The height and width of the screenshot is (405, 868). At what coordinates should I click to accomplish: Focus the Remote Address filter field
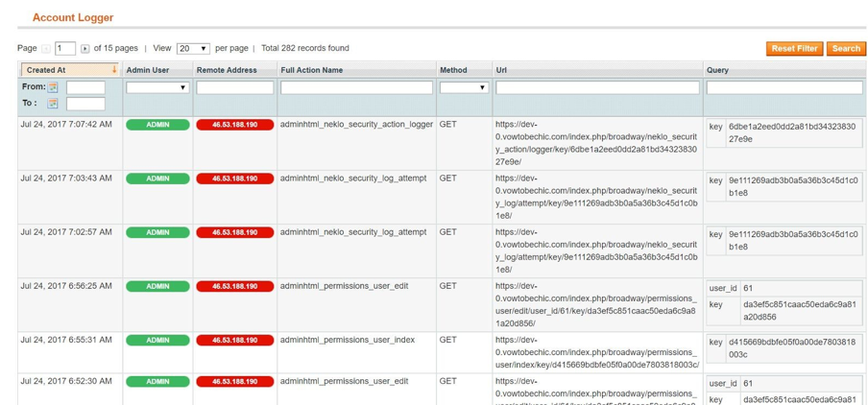click(234, 87)
